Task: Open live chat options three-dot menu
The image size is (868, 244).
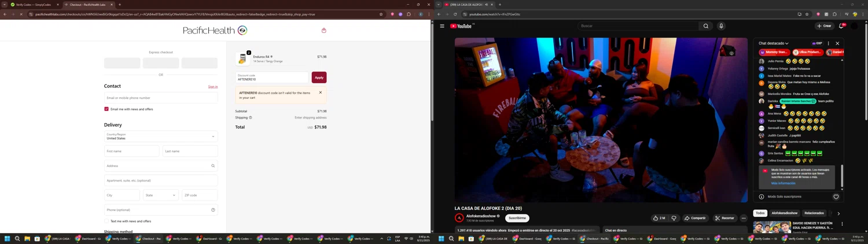Action: [828, 43]
